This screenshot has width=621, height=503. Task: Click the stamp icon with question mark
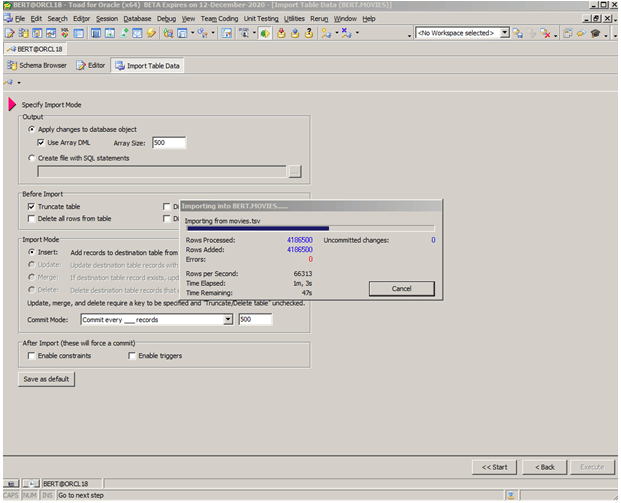click(309, 33)
